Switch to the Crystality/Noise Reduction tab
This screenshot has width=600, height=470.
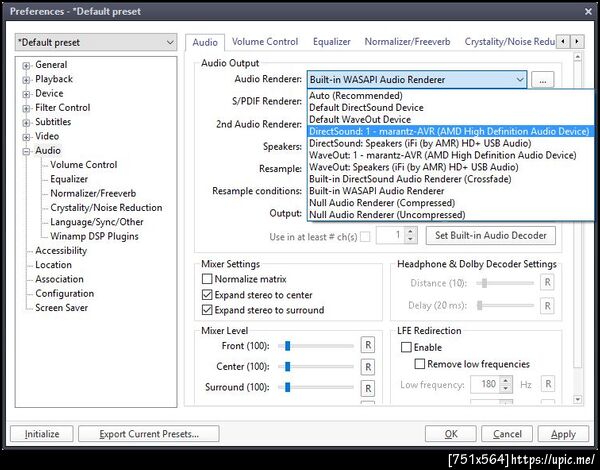509,41
